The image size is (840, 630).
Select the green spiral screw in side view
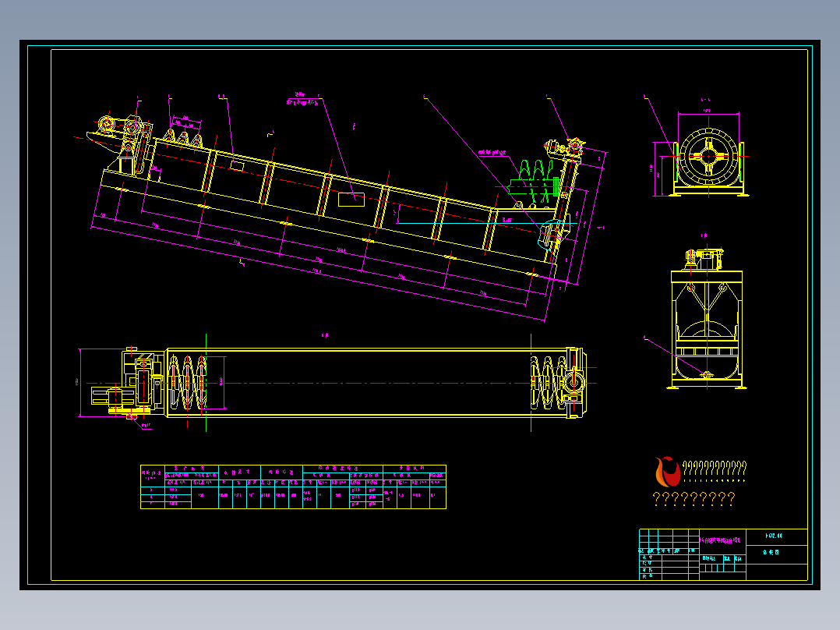(x=535, y=179)
